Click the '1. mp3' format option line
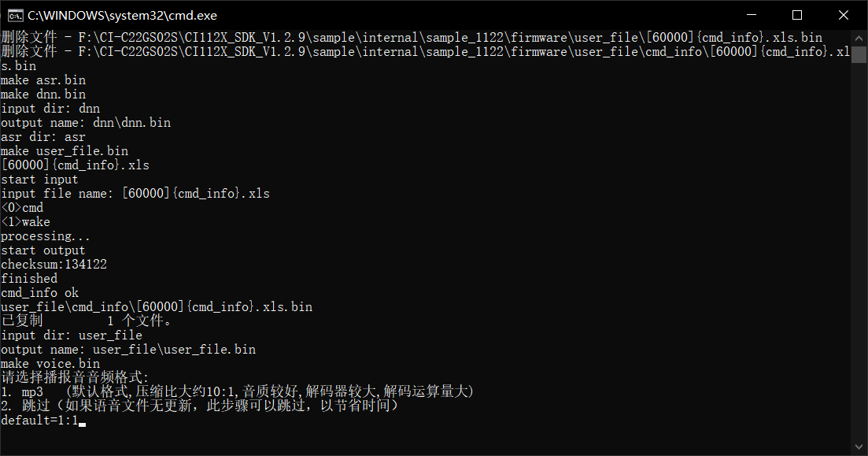Viewport: 868px width, 456px height. pos(236,392)
